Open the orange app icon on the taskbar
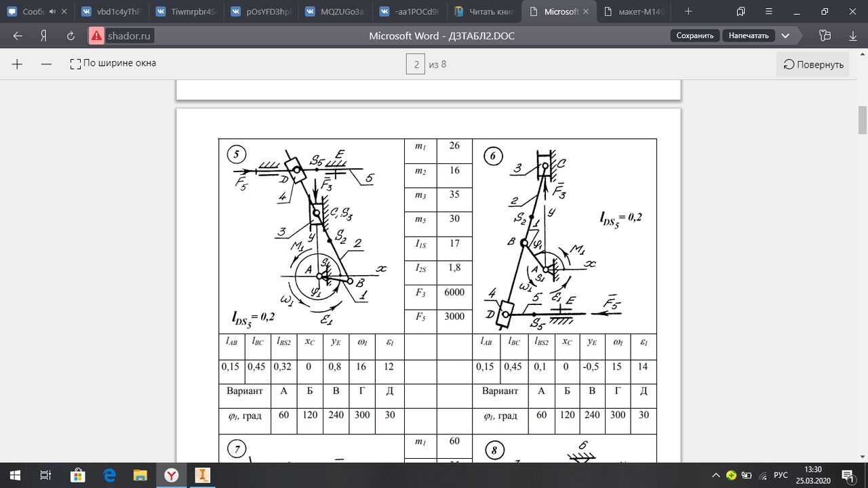The height and width of the screenshot is (488, 868). click(203, 475)
